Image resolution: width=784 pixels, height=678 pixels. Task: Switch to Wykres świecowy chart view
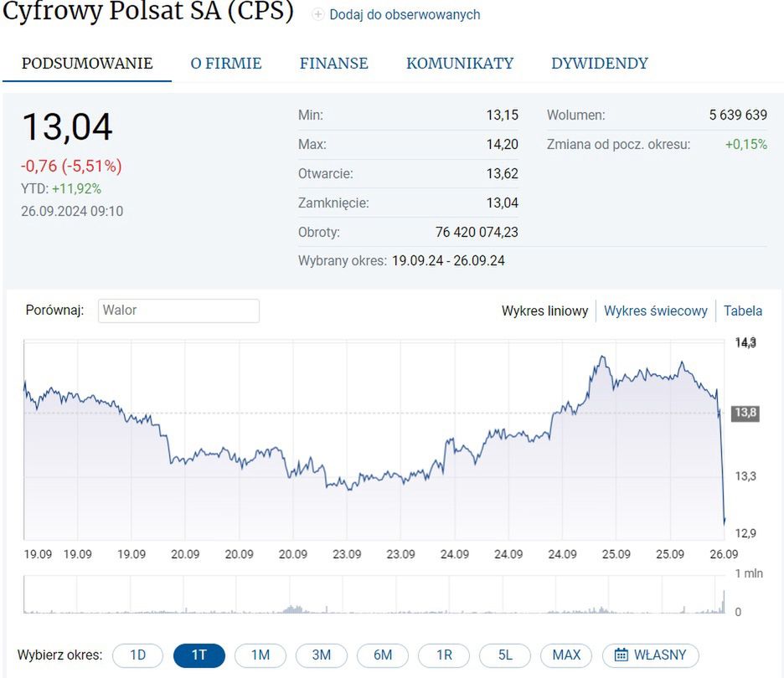pos(656,311)
